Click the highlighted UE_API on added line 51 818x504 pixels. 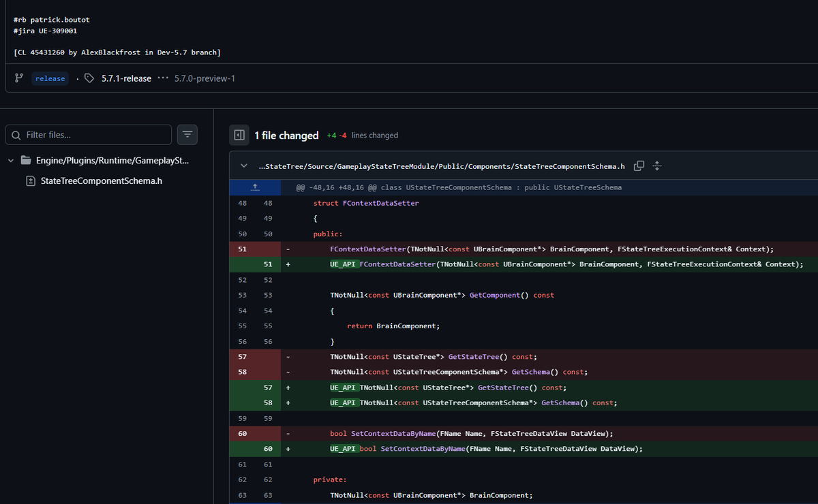click(x=344, y=264)
